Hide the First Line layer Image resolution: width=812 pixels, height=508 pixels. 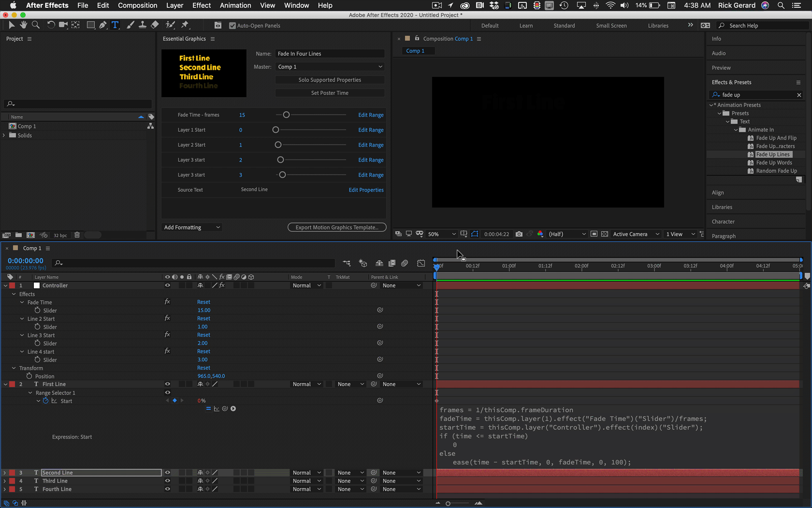(x=168, y=384)
